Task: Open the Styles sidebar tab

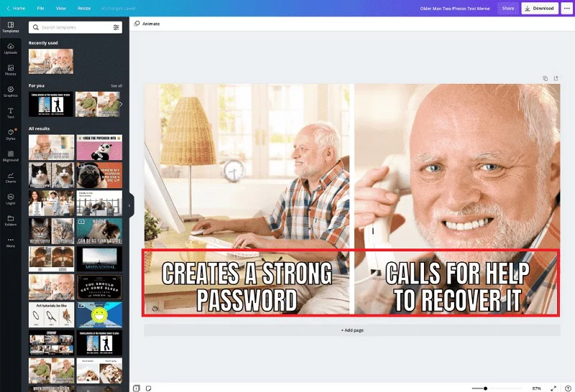Action: 11,134
